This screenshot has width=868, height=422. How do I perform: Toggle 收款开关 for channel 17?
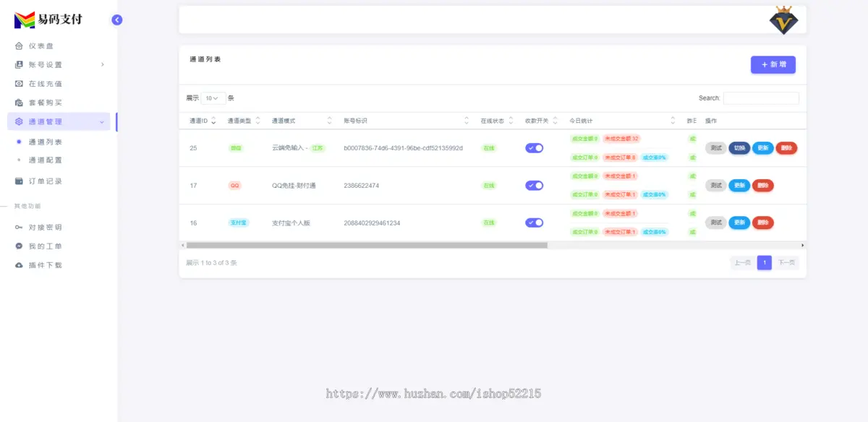[x=534, y=185]
